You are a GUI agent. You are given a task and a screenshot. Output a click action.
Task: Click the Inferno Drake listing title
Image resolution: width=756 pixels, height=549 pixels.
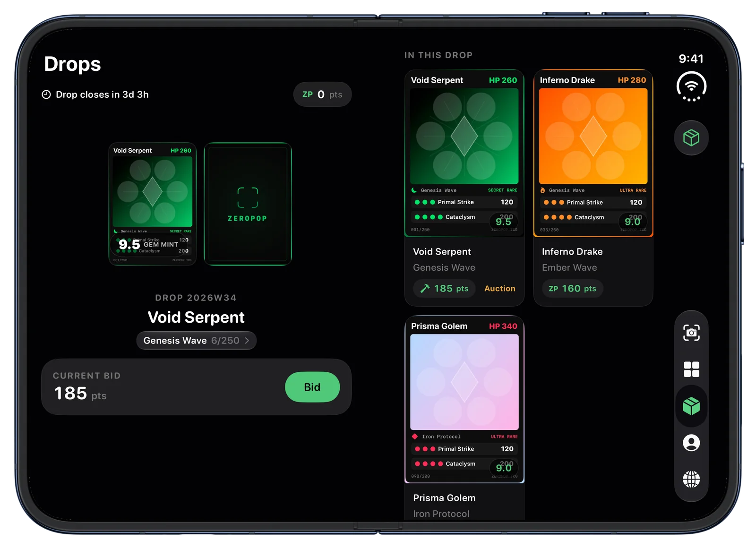point(572,252)
